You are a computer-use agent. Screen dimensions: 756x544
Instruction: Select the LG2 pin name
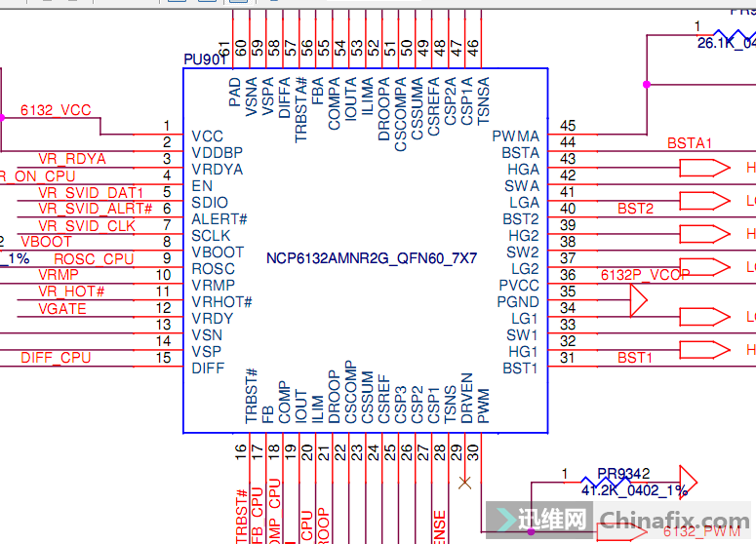(525, 269)
